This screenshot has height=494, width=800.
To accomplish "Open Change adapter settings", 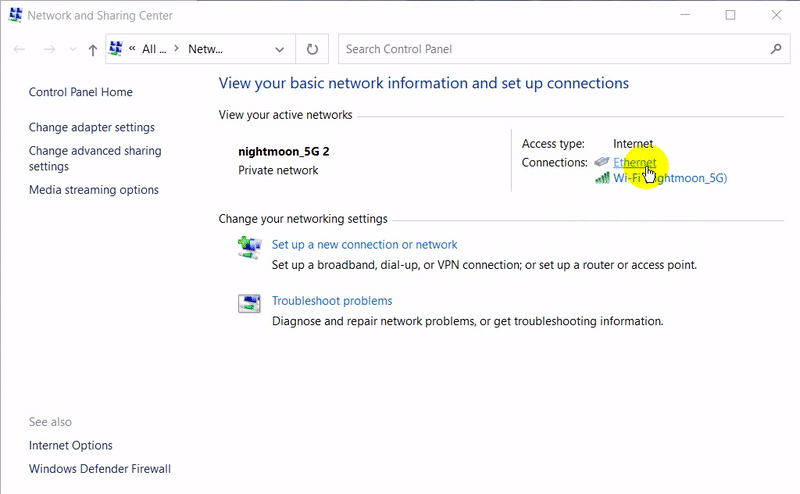I will coord(92,127).
